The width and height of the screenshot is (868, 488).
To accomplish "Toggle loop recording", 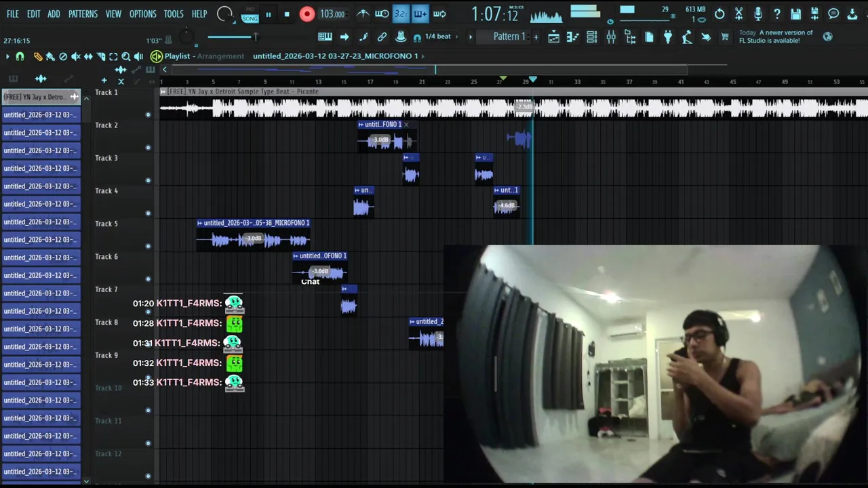I will [x=439, y=14].
